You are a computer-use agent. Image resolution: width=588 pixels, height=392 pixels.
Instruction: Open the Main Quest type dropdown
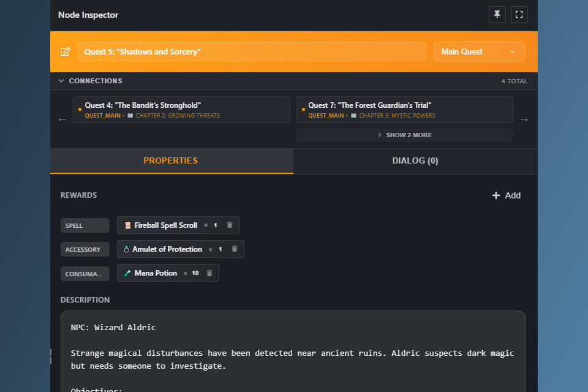click(x=479, y=51)
